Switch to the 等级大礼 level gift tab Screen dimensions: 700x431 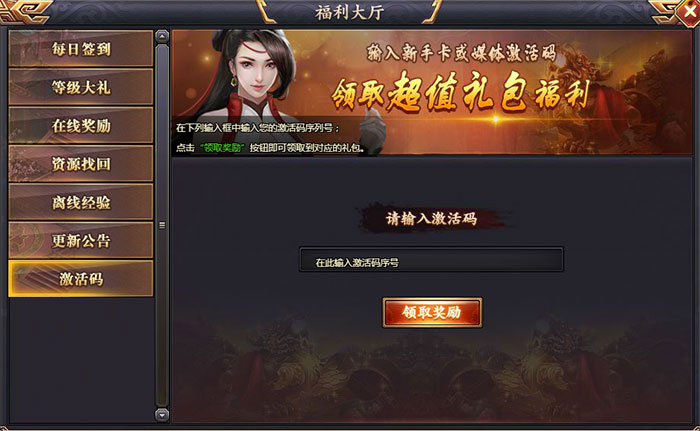[x=81, y=87]
